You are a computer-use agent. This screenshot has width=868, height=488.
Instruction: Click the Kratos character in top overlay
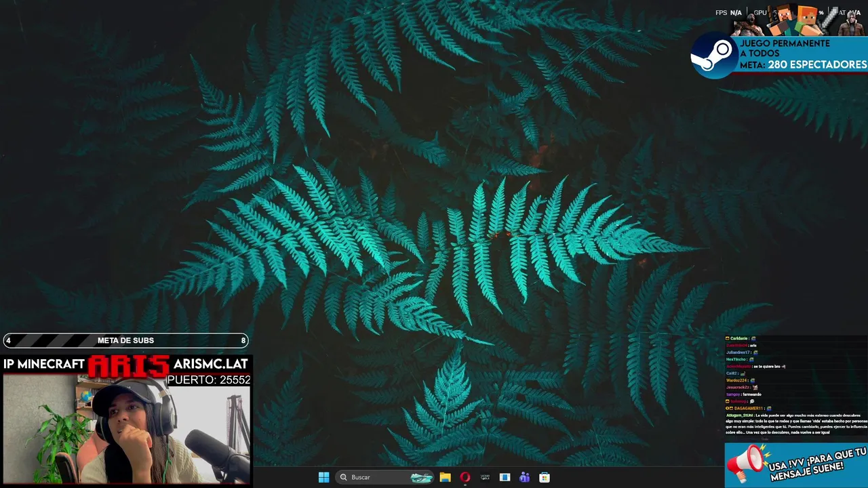click(749, 24)
